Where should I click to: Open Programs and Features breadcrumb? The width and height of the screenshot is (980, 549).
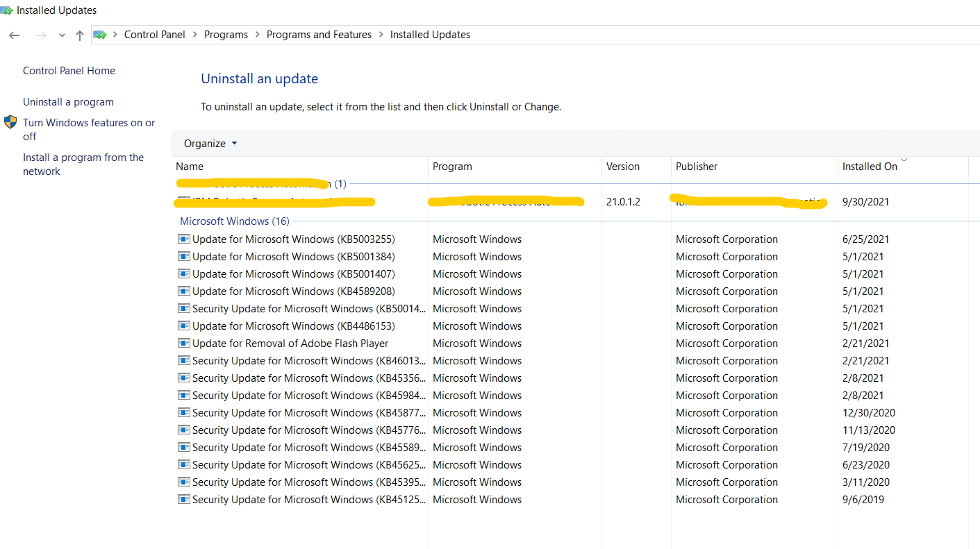click(319, 35)
